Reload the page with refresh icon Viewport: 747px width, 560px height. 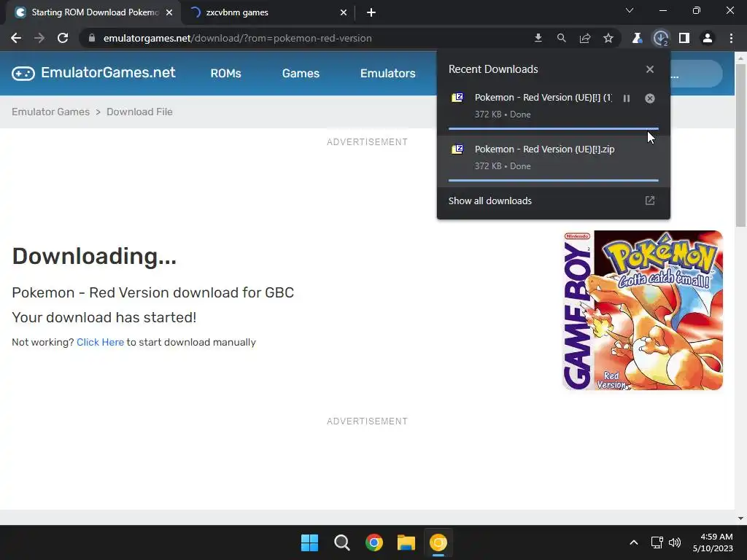coord(63,38)
